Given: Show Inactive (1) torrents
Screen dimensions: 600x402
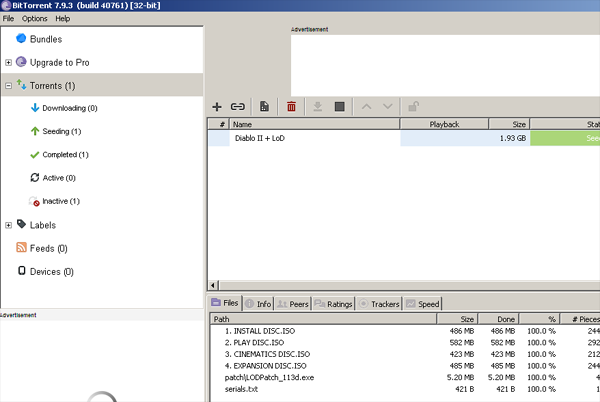Looking at the screenshot, I should pyautogui.click(x=61, y=201).
